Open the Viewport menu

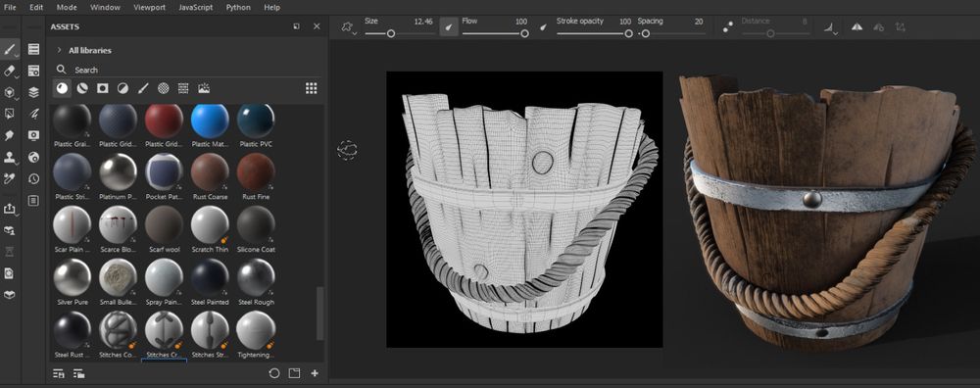[149, 8]
